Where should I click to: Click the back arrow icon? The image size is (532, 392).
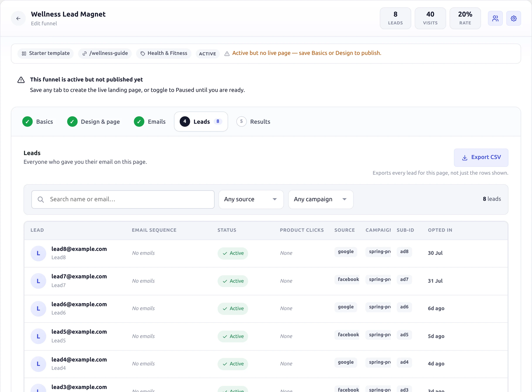click(18, 19)
